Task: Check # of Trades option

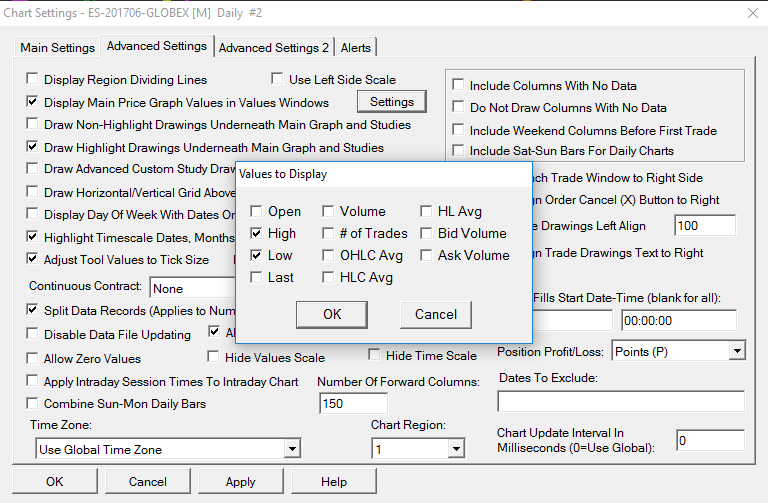Action: pyautogui.click(x=328, y=234)
